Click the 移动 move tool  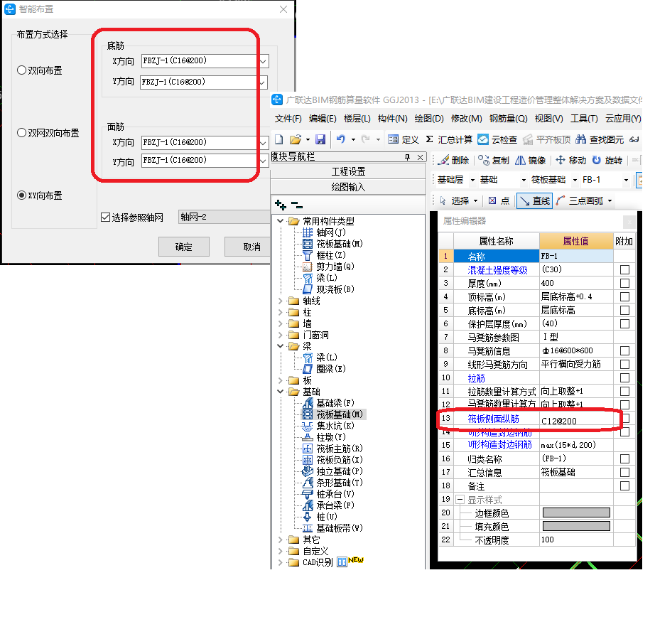coord(570,160)
